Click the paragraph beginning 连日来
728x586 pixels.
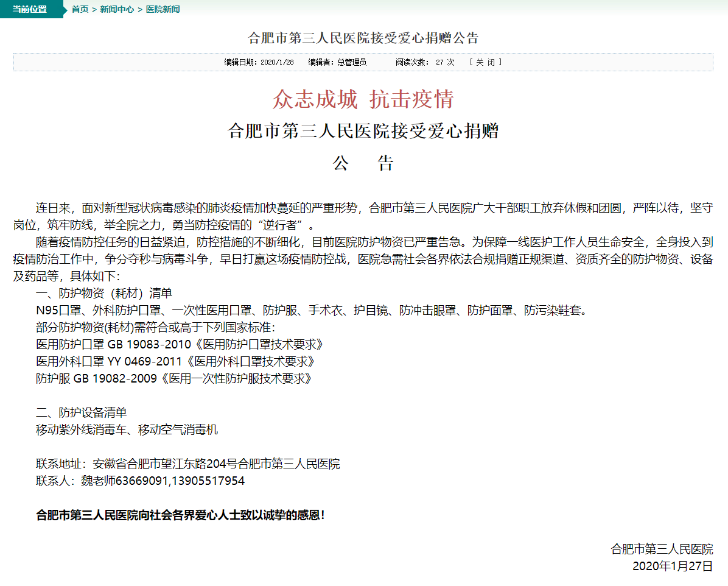coord(363,217)
